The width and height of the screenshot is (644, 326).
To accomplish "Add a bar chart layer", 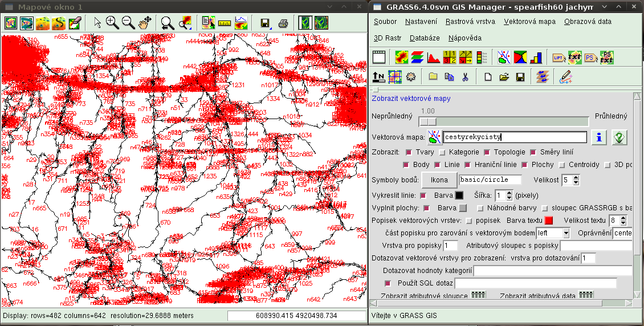I will 536,57.
